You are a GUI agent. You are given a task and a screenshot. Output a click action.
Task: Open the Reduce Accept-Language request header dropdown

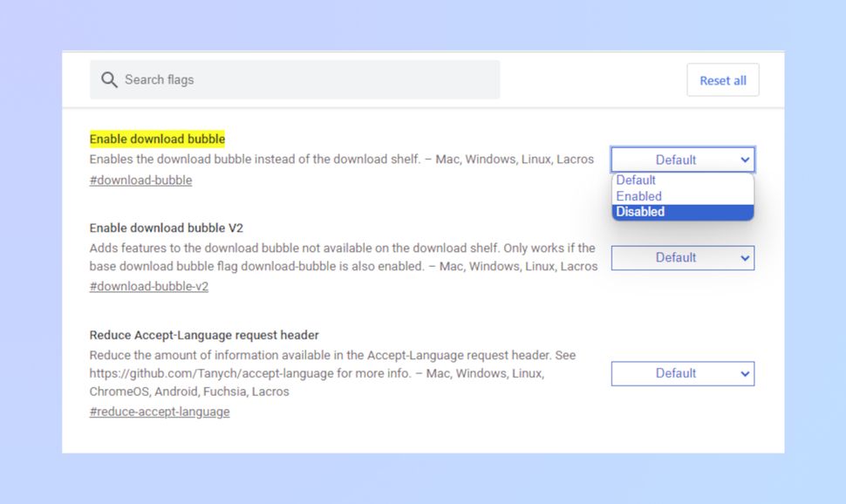(x=683, y=373)
